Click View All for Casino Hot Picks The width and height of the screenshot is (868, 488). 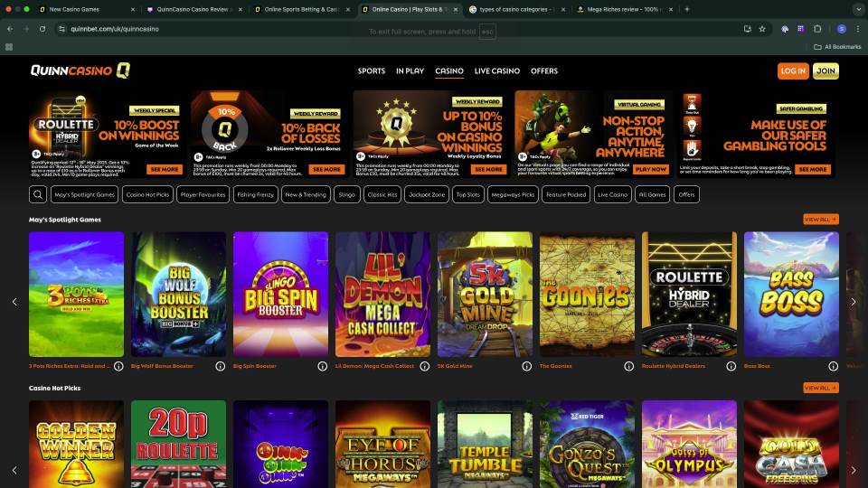pos(820,388)
